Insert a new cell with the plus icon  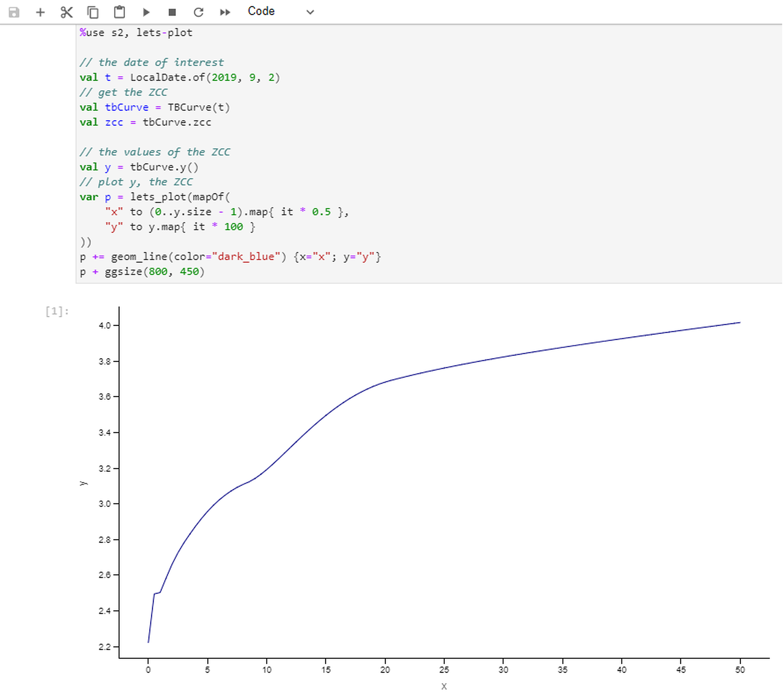(40, 12)
